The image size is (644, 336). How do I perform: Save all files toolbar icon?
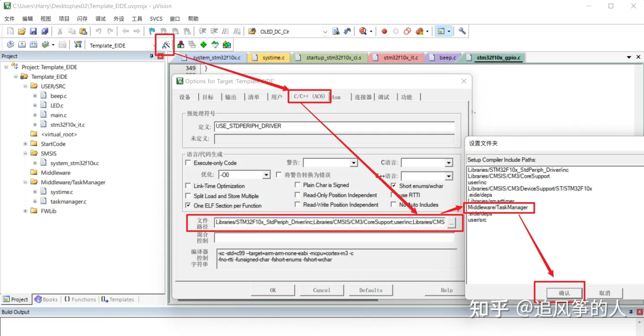(x=45, y=31)
